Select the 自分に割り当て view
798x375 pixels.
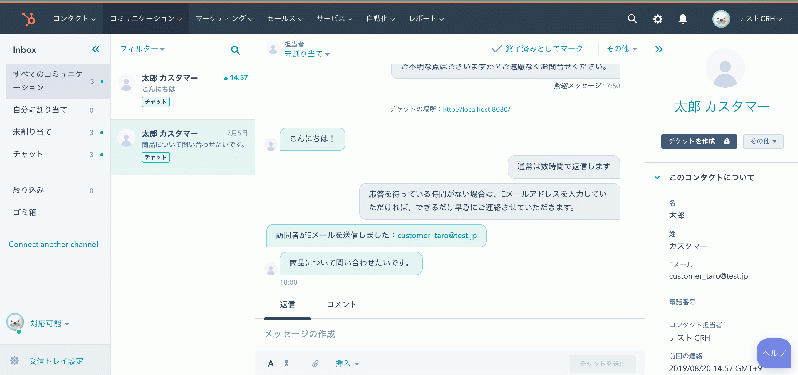pos(55,109)
